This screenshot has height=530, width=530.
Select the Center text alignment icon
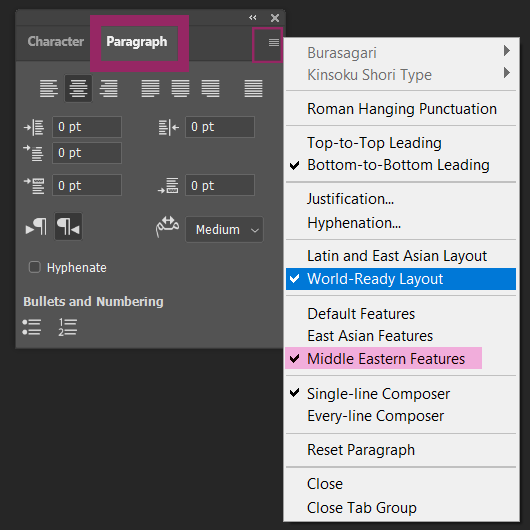tap(78, 89)
